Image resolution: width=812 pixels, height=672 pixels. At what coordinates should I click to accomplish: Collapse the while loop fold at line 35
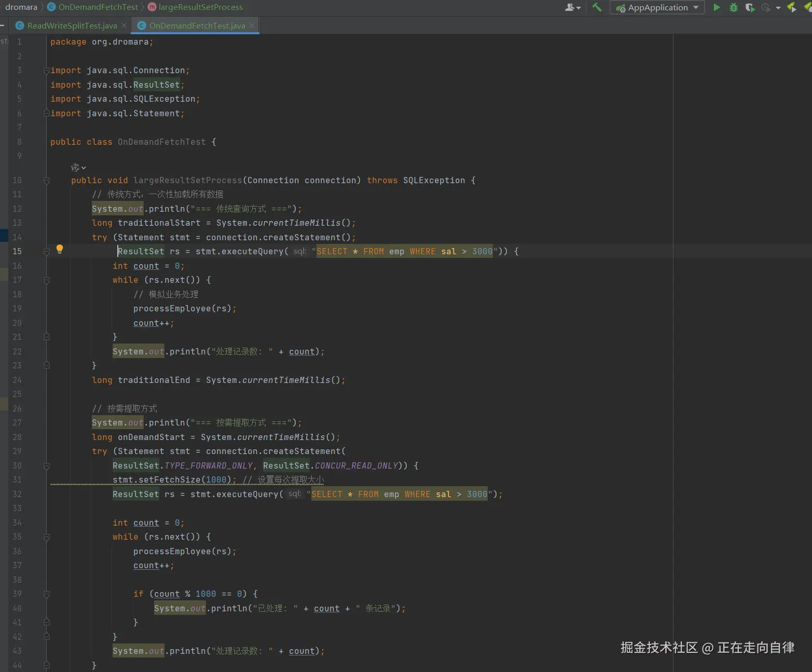pyautogui.click(x=46, y=537)
